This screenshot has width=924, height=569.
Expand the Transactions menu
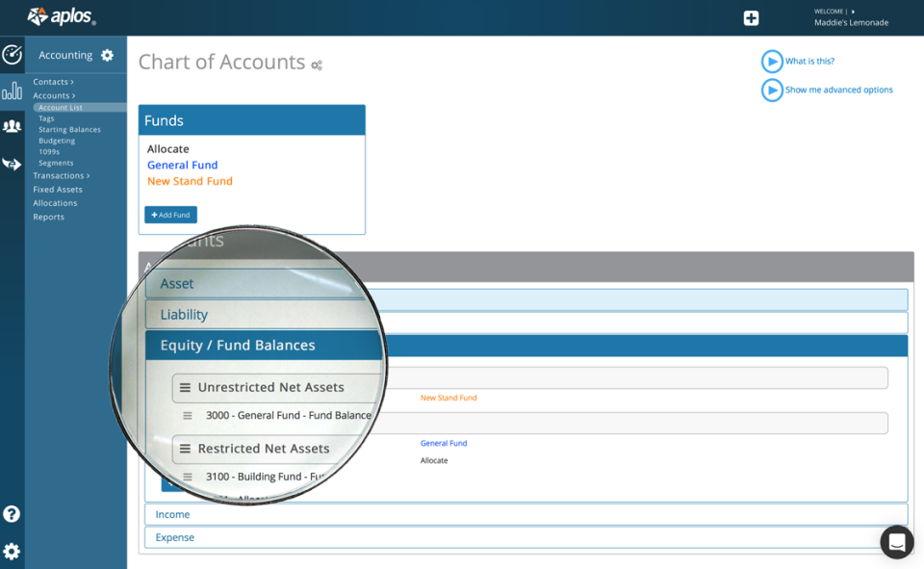pyautogui.click(x=62, y=176)
